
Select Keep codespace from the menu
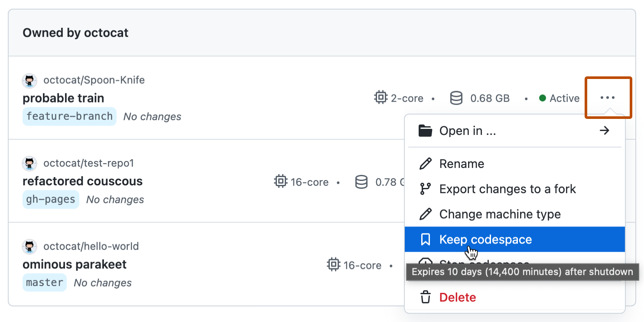click(x=485, y=239)
